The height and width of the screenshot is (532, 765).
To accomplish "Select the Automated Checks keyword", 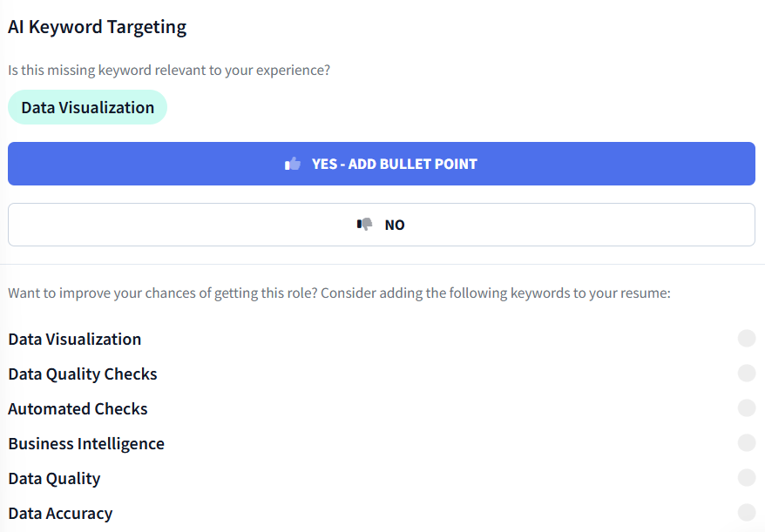I will point(78,408).
